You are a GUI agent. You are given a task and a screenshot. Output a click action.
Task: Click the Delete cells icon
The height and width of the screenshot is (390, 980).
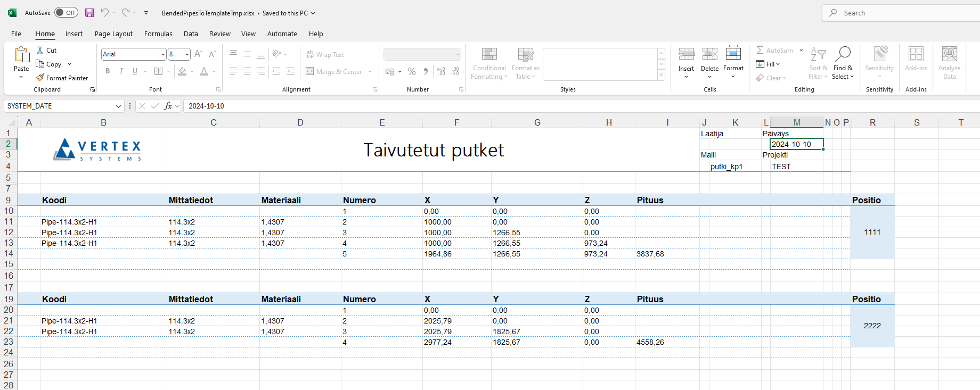[x=709, y=54]
